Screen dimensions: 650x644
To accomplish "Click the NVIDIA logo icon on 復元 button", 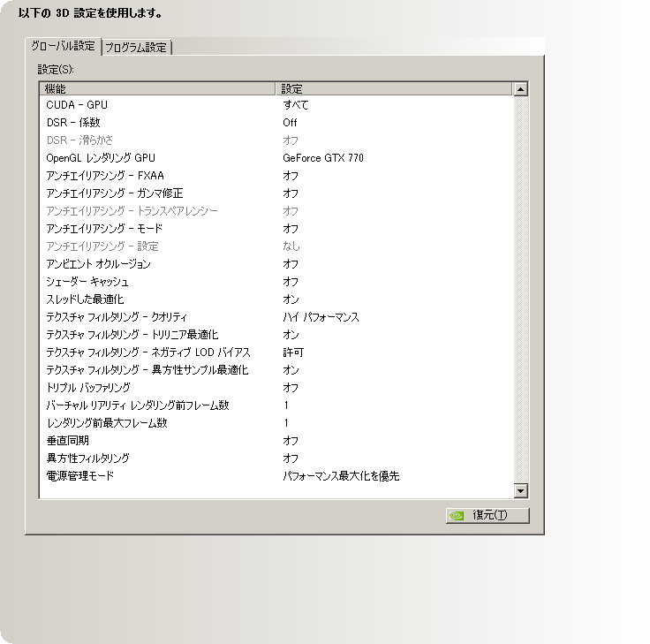I will 457,515.
